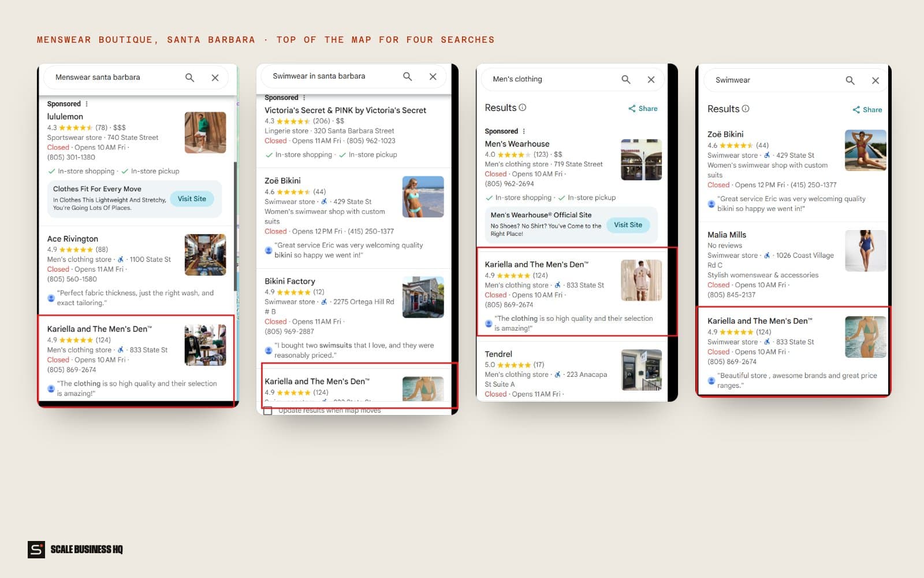
Task: Click Ace Rivington reviewer avatar icon
Action: (x=51, y=298)
